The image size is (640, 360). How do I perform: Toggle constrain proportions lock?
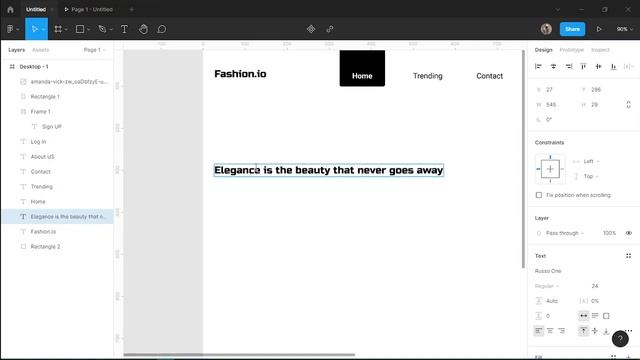629,104
